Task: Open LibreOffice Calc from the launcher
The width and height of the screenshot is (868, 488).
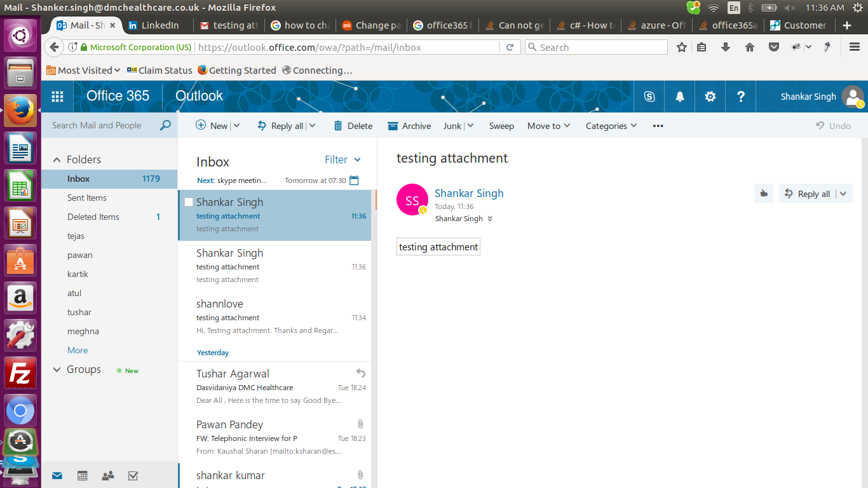Action: [20, 186]
